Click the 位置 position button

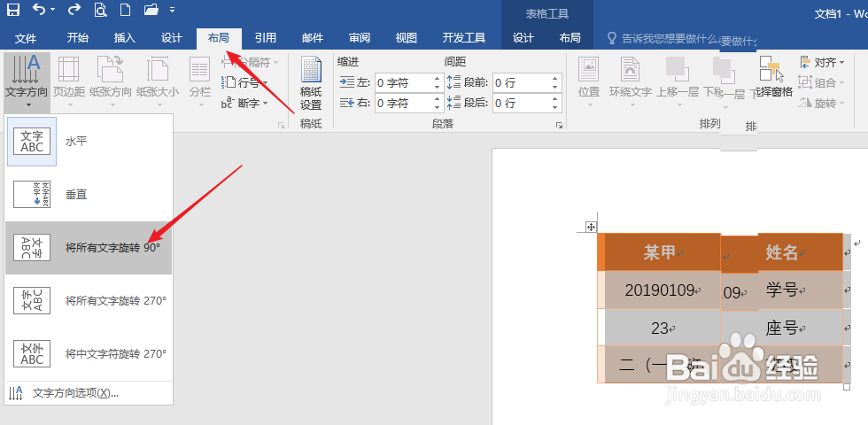tap(589, 82)
